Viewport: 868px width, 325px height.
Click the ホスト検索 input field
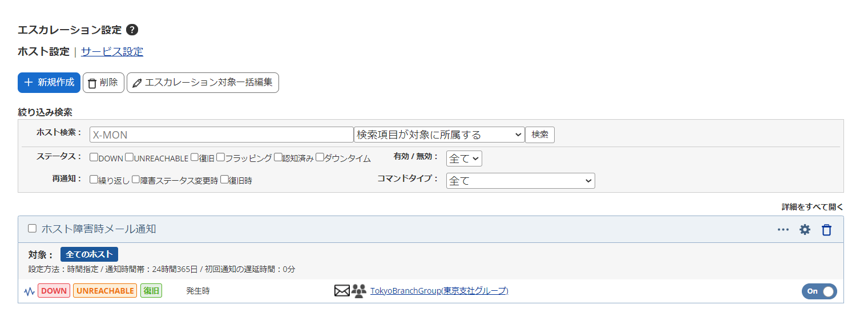coord(221,135)
